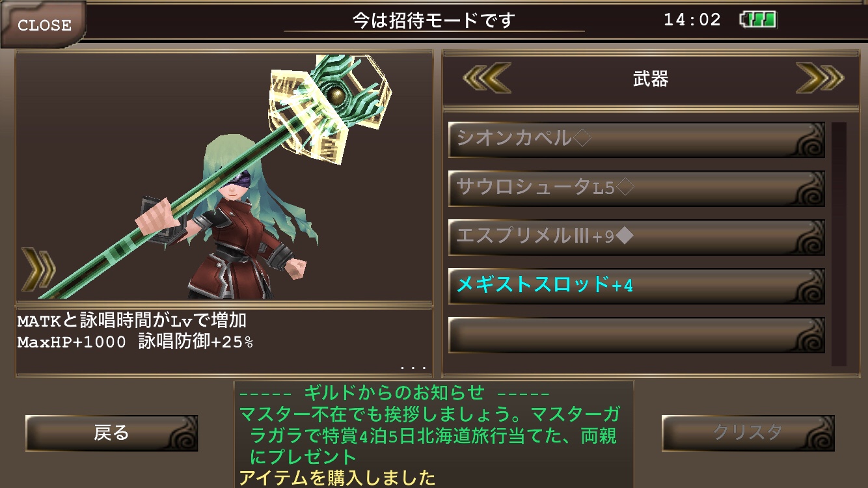Tap the empty fifth weapon slot
868x488 pixels.
636,335
